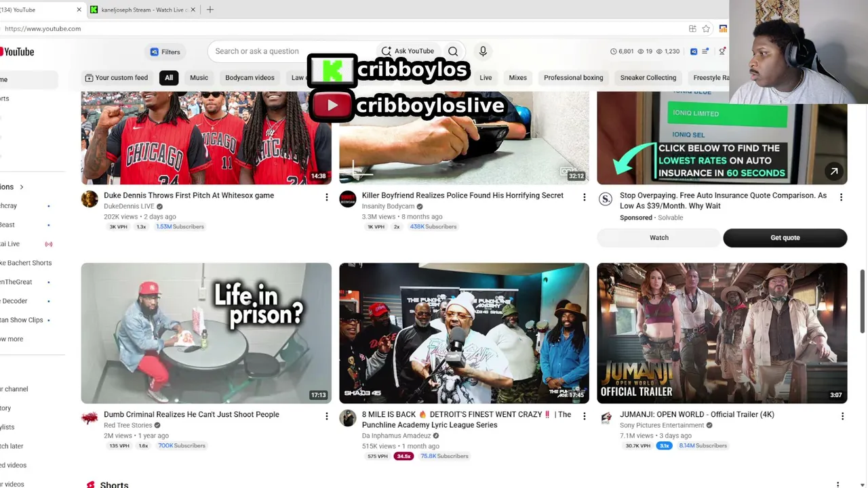Play the Duke Dennis Whitesox video thumbnail

point(206,138)
